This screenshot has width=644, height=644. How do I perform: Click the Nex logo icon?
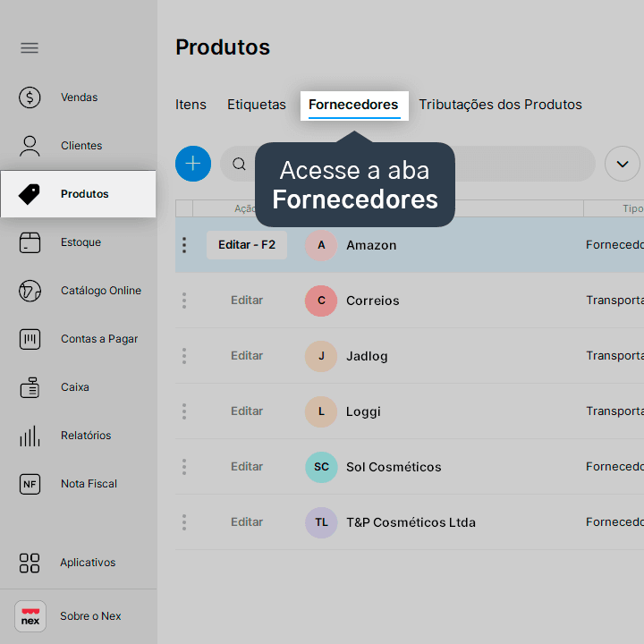(x=30, y=616)
